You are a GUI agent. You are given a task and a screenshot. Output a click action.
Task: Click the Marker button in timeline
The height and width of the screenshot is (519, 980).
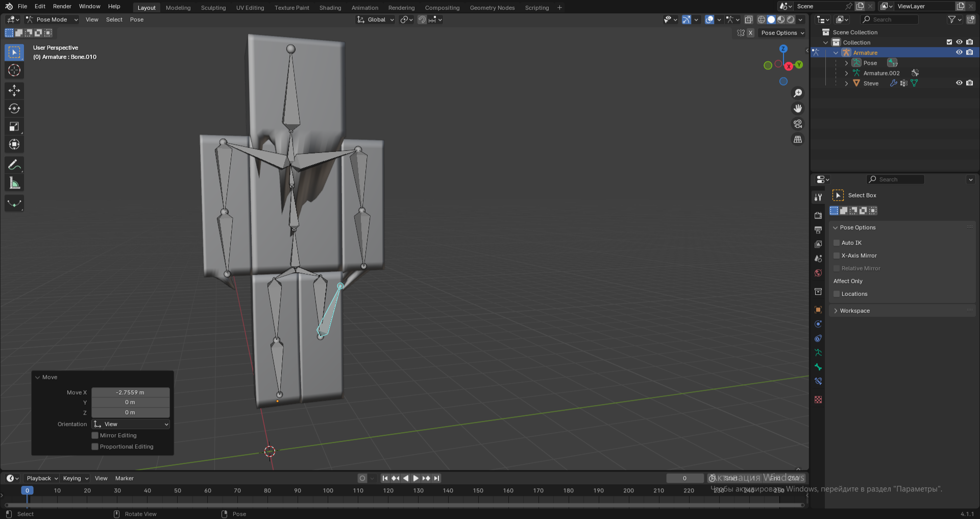[125, 478]
